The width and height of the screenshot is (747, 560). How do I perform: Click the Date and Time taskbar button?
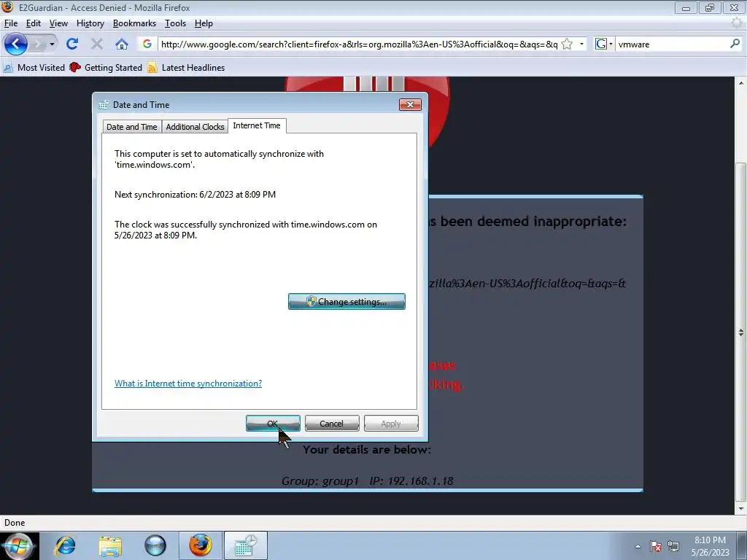point(245,545)
